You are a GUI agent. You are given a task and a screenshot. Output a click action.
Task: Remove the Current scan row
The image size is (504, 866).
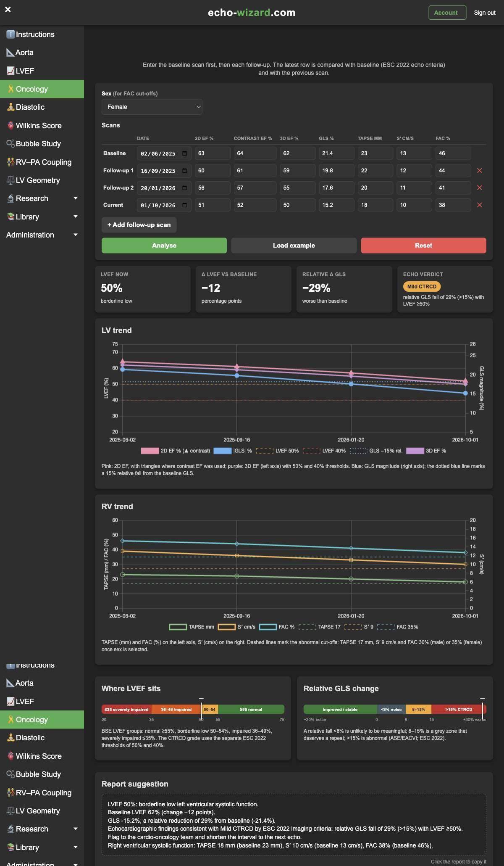point(479,205)
